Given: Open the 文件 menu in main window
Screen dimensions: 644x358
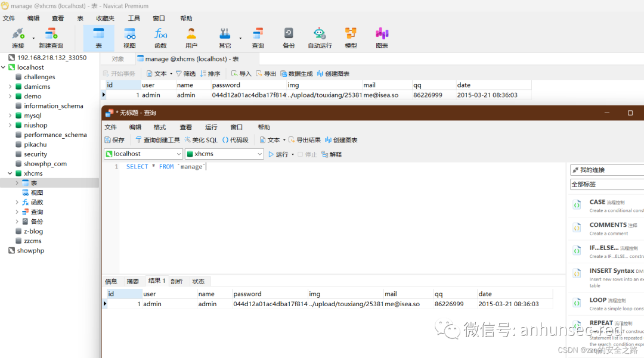Looking at the screenshot, I should pyautogui.click(x=8, y=18).
